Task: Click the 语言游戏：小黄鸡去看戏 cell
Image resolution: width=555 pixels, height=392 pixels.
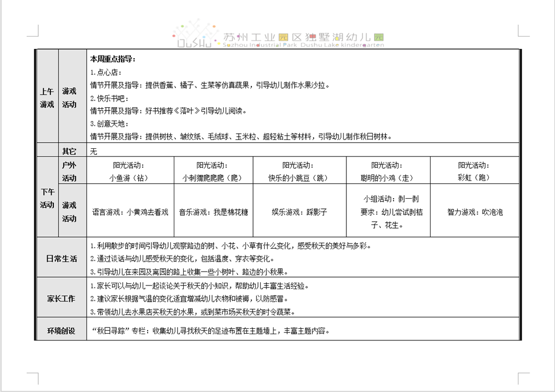Action: [x=130, y=212]
